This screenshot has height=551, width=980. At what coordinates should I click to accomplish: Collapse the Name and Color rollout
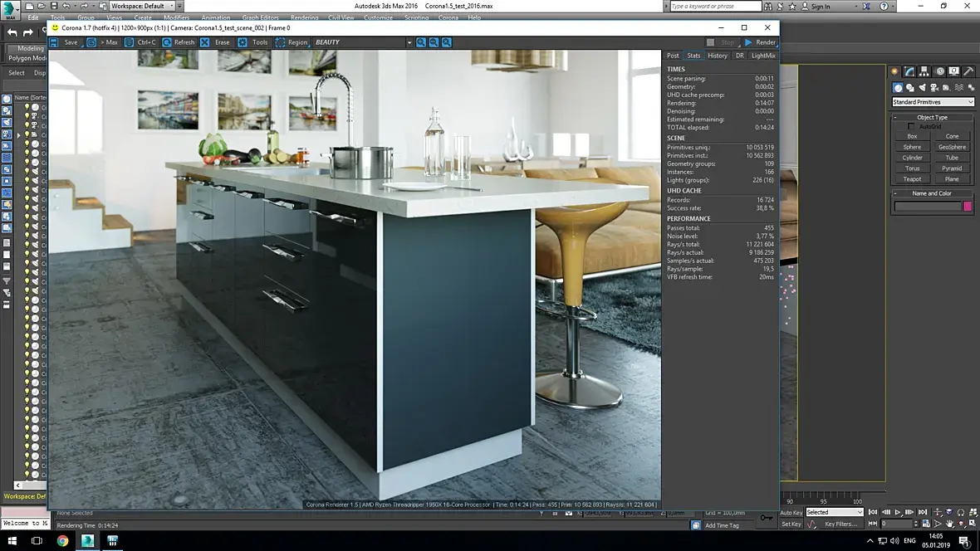[x=933, y=193]
